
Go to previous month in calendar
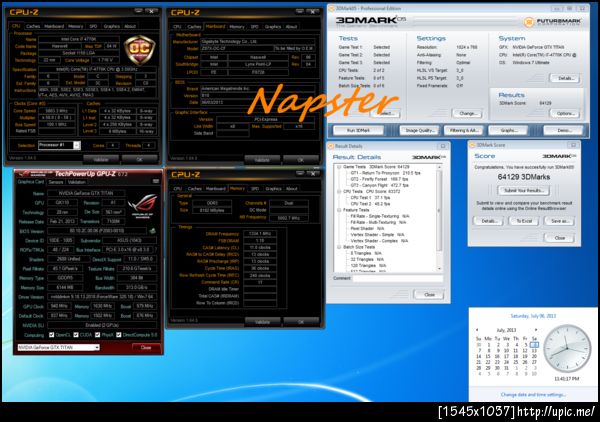477,329
